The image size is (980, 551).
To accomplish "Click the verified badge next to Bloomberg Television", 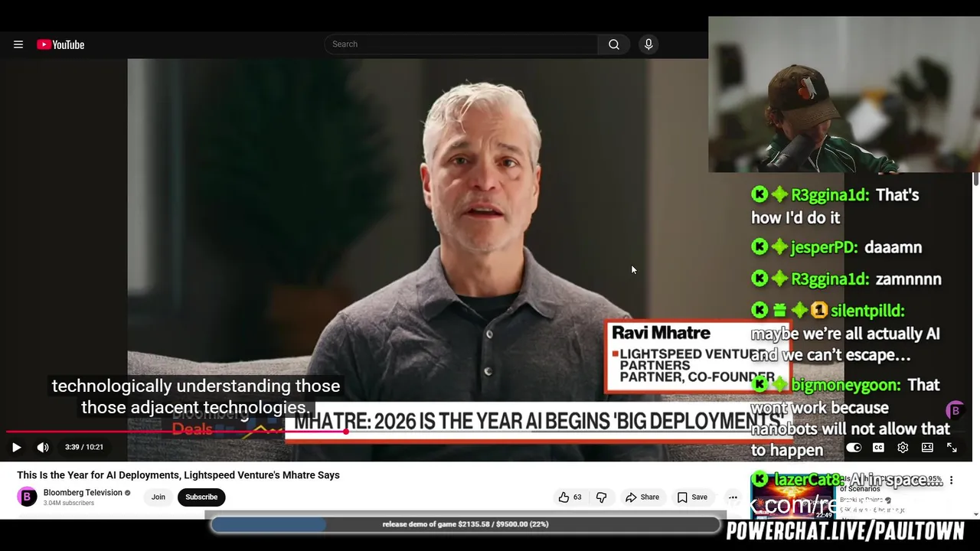I will click(x=128, y=493).
